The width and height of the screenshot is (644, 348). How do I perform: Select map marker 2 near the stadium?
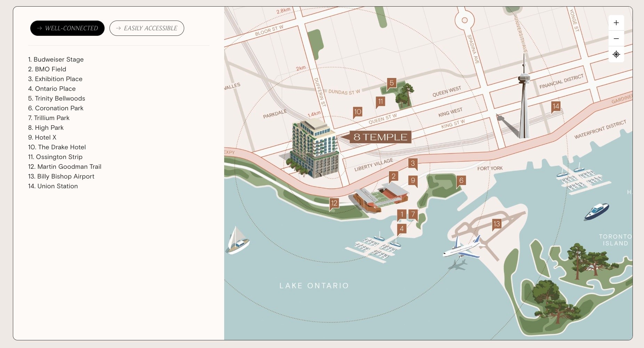(393, 176)
